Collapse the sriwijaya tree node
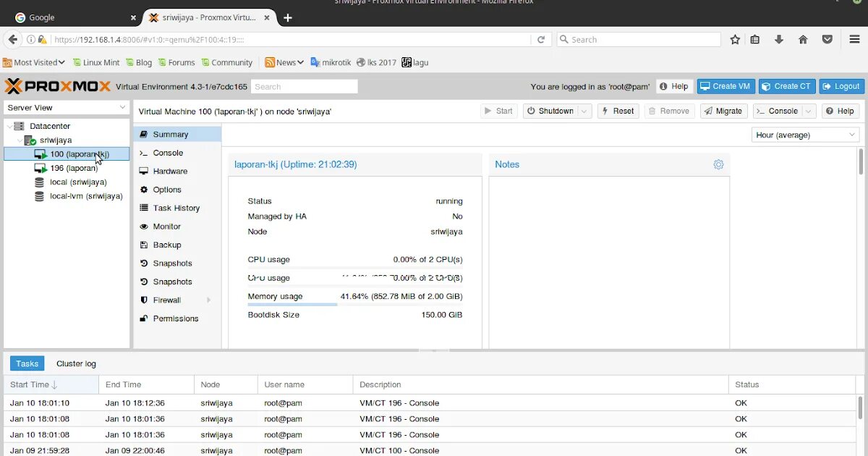The height and width of the screenshot is (456, 868). 20,140
